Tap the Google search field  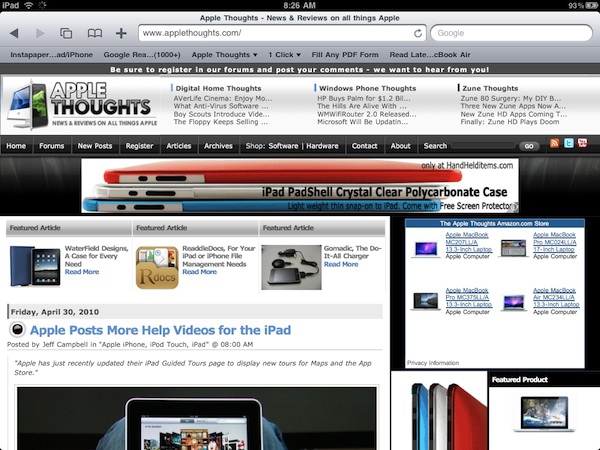point(511,33)
